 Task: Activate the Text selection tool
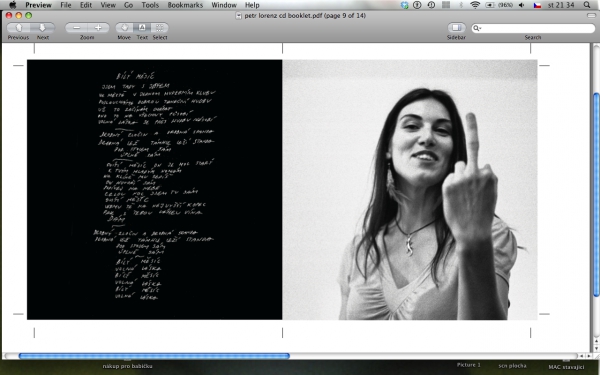[142, 28]
